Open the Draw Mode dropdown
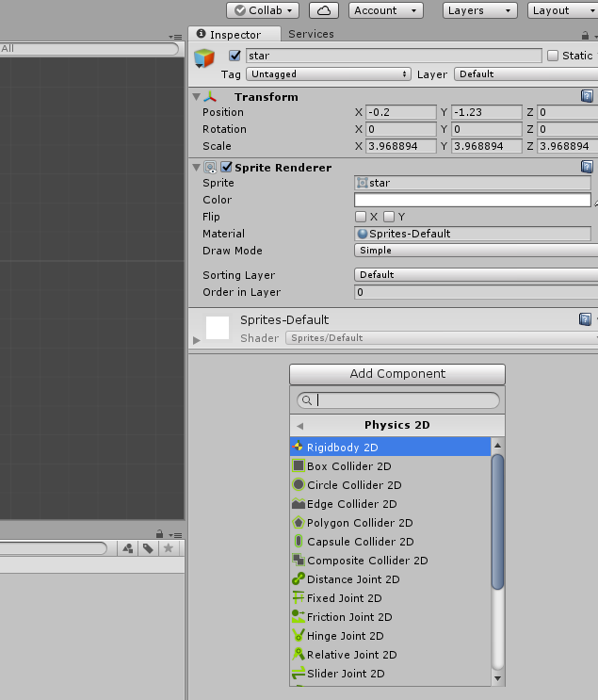Image resolution: width=598 pixels, height=700 pixels. (x=477, y=251)
